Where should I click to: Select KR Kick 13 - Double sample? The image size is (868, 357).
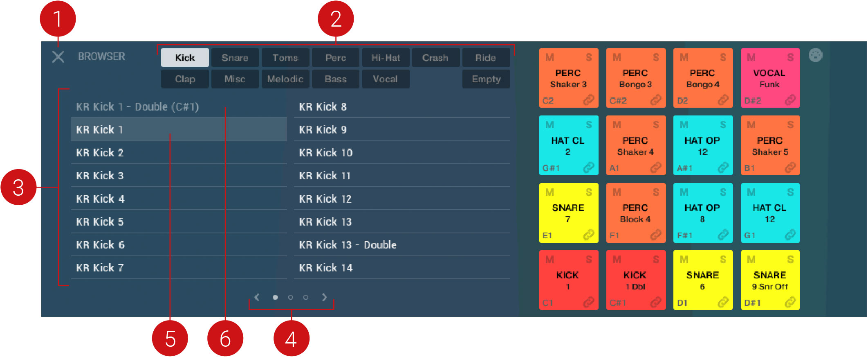pyautogui.click(x=348, y=245)
